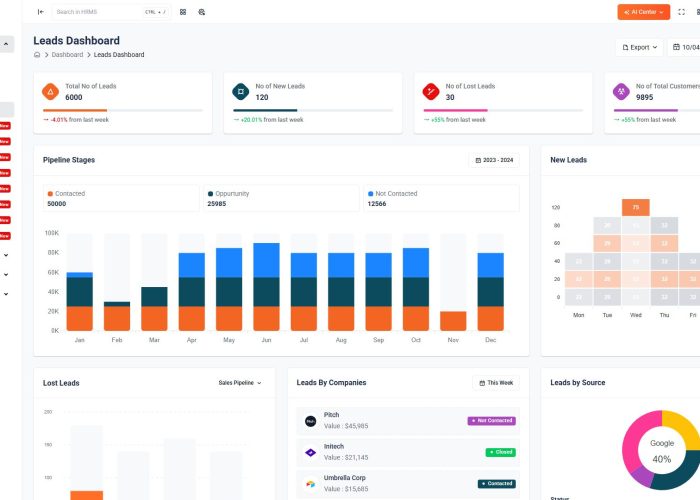The width and height of the screenshot is (700, 500).
Task: Click the Closed badge for Initech
Action: point(500,452)
